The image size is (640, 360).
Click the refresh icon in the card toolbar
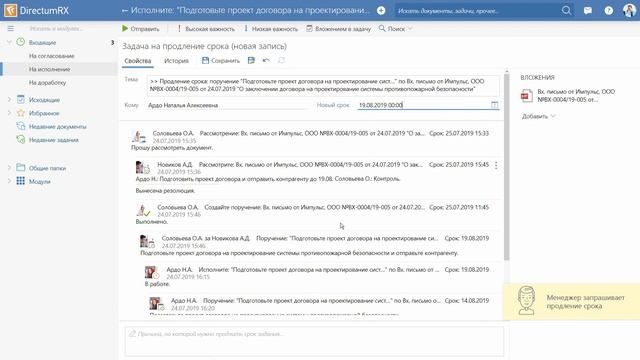coord(281,60)
